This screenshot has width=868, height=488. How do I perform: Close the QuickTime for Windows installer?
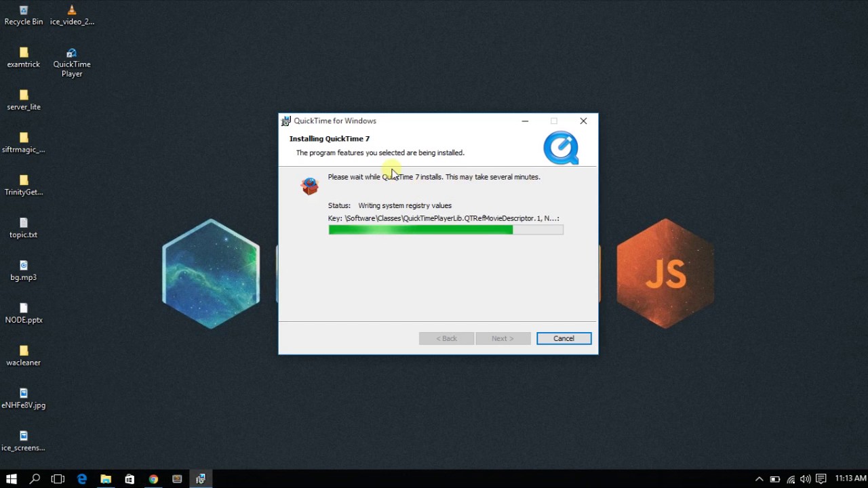583,121
